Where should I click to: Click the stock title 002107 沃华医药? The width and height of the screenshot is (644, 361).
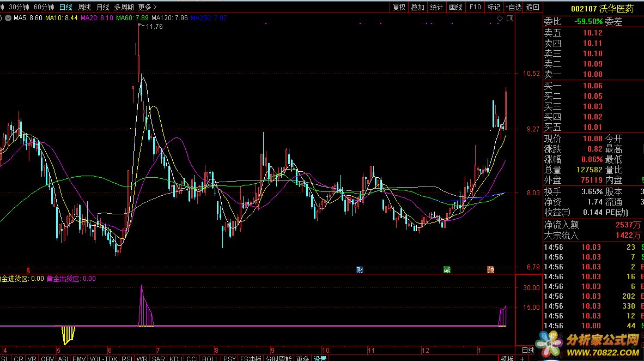point(602,9)
